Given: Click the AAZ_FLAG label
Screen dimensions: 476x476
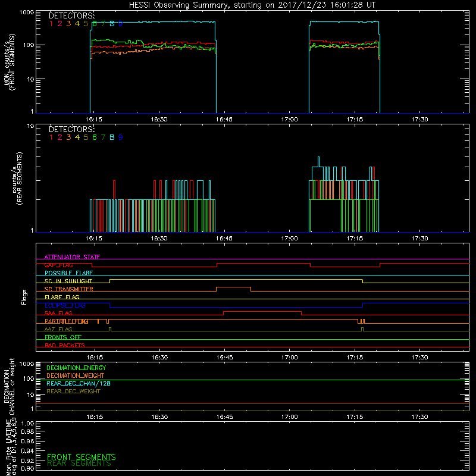Looking at the screenshot, I should tap(58, 329).
